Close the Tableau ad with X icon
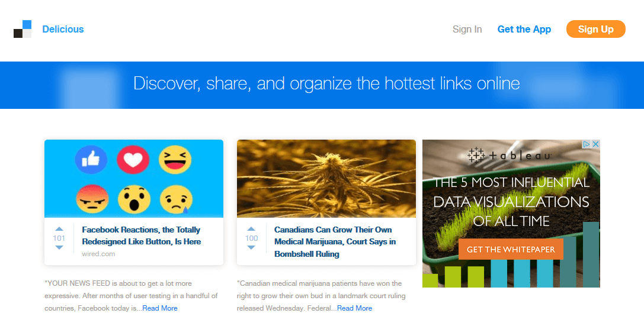Image resolution: width=644 pixels, height=326 pixels. click(x=595, y=144)
